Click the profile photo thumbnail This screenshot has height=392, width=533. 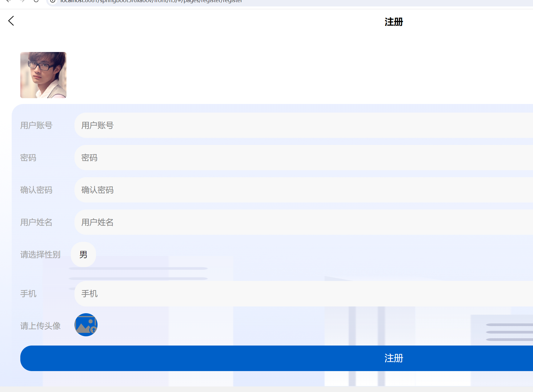pyautogui.click(x=43, y=75)
